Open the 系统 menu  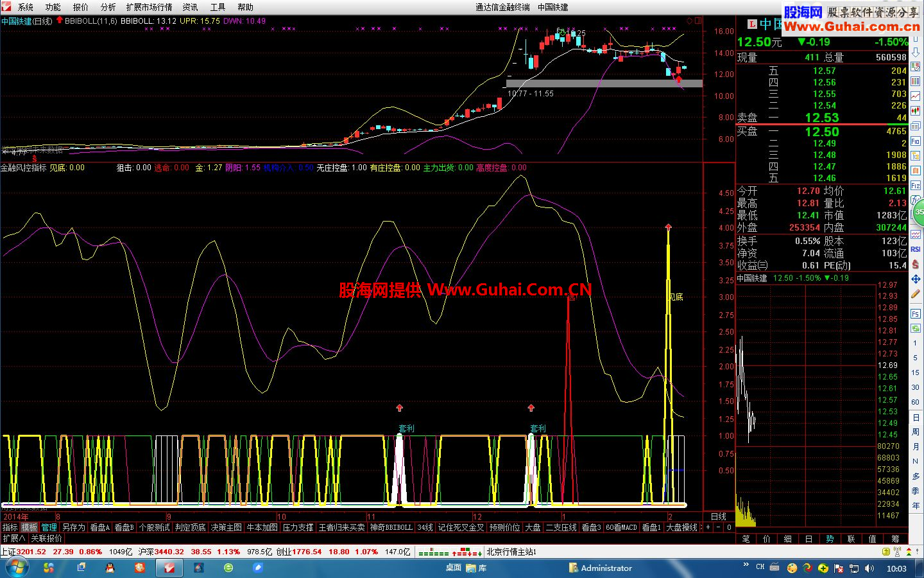(x=26, y=7)
